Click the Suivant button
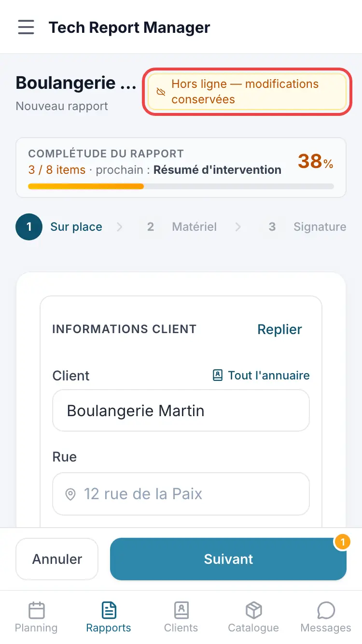 click(x=228, y=559)
